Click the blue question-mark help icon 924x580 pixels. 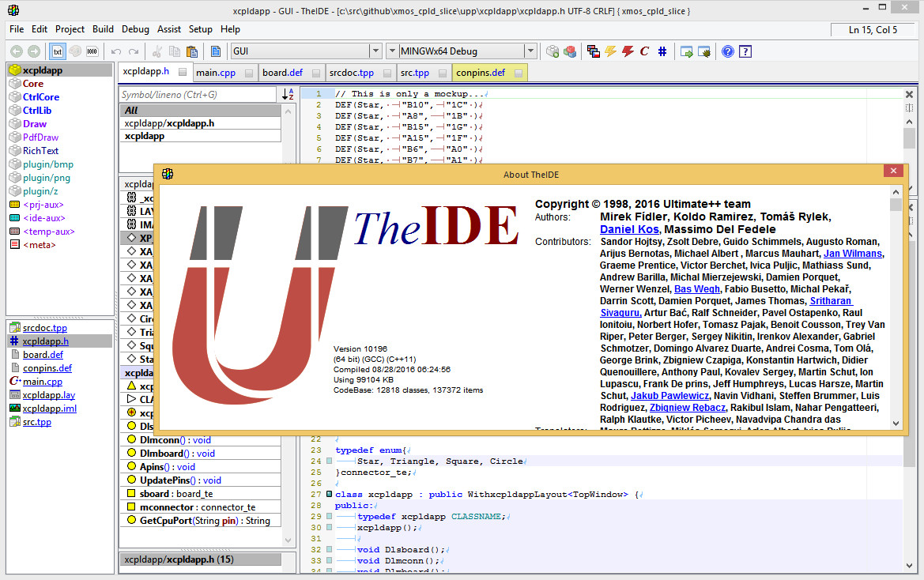(x=728, y=51)
